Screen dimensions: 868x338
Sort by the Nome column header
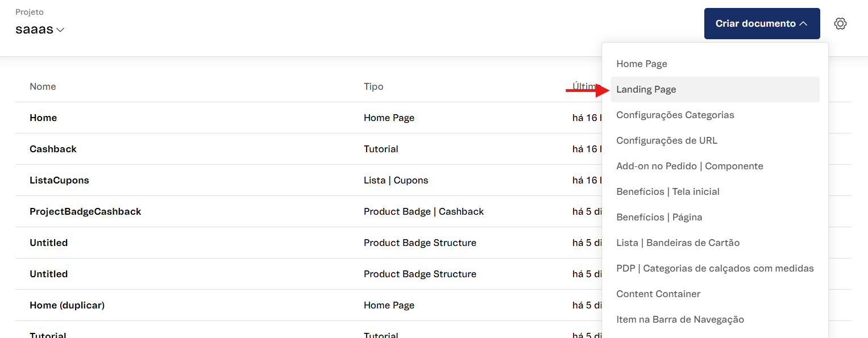[x=43, y=86]
